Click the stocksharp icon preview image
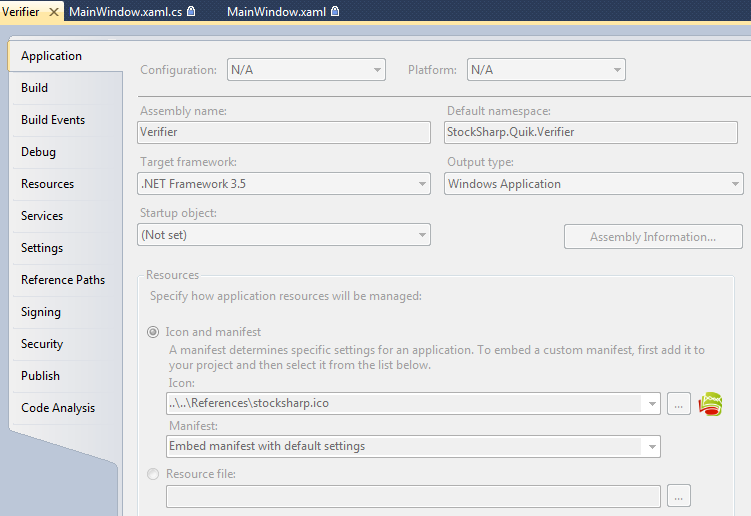751x516 pixels. click(x=710, y=404)
